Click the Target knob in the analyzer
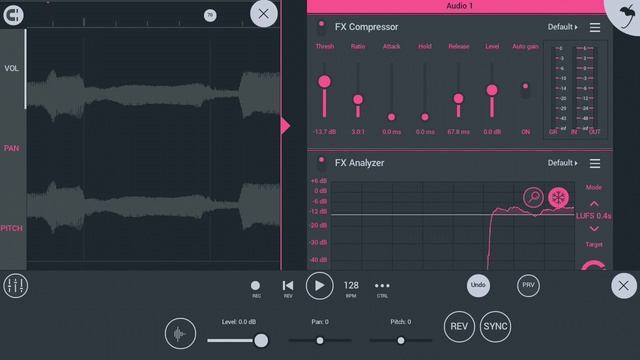The image size is (640, 360). (x=594, y=265)
